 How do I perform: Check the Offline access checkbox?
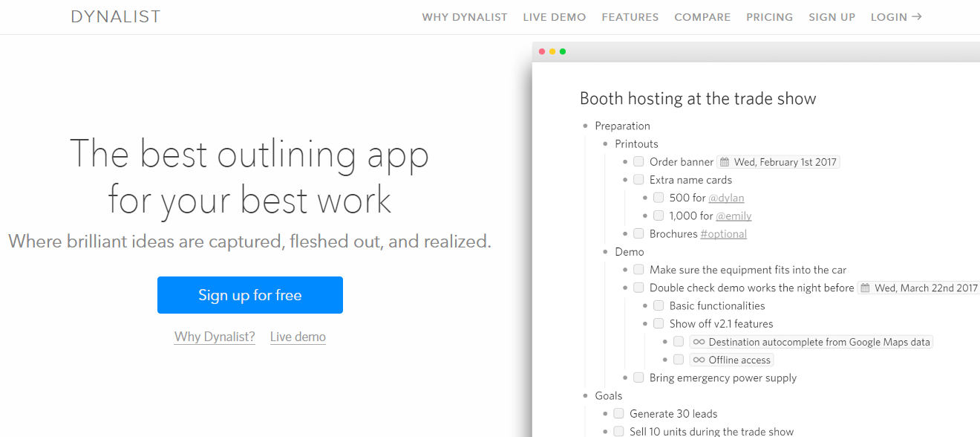pos(679,360)
